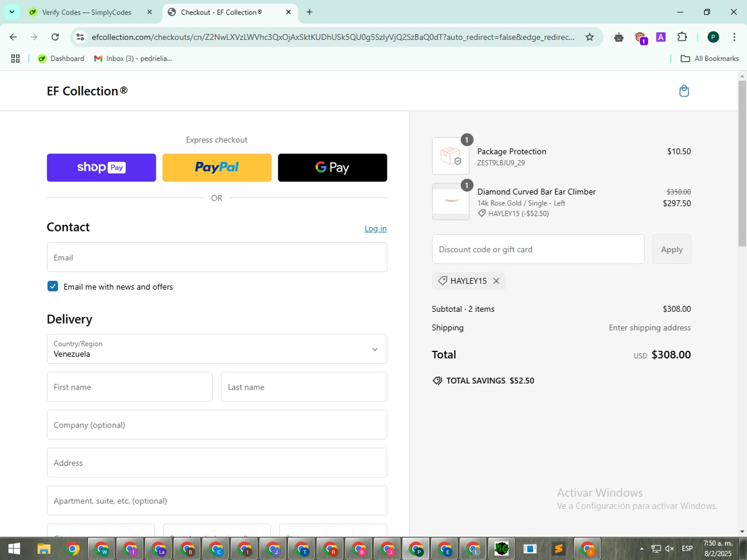Screen dimensions: 747x560
Task: Click the Diamond Curved Bar Ear Climber thumbnail
Action: [x=450, y=201]
